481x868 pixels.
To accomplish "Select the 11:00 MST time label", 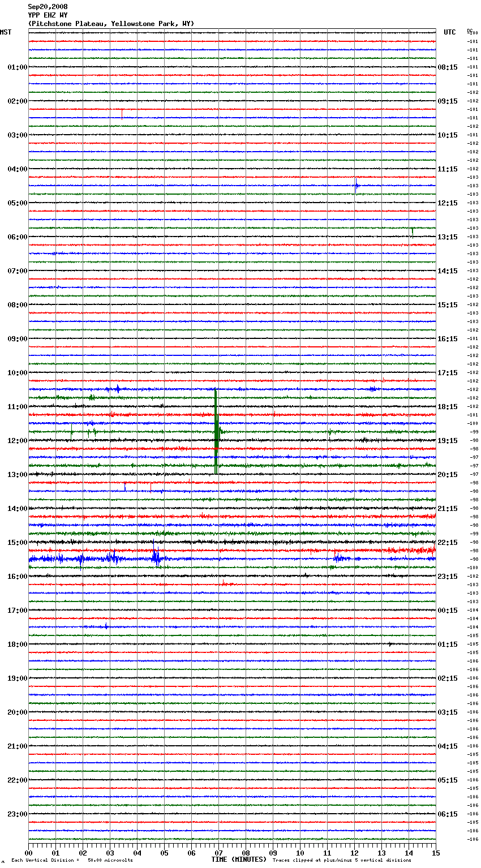I will pyautogui.click(x=18, y=407).
